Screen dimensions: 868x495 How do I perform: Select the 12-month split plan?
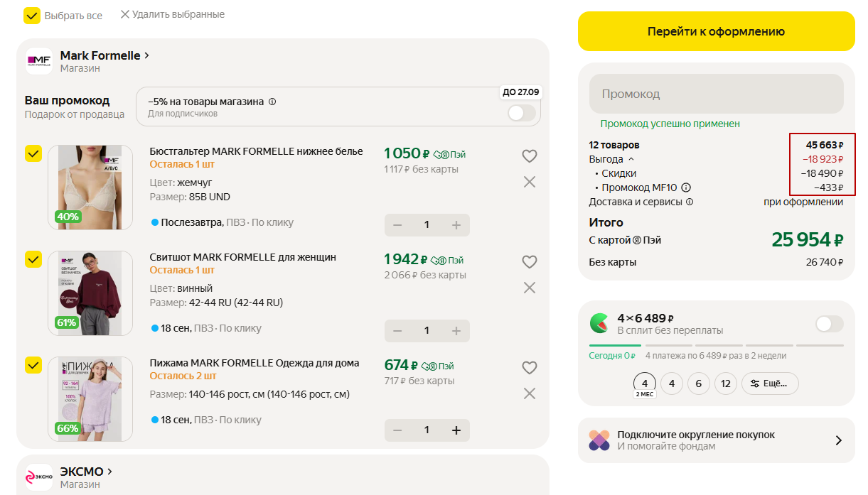(725, 384)
